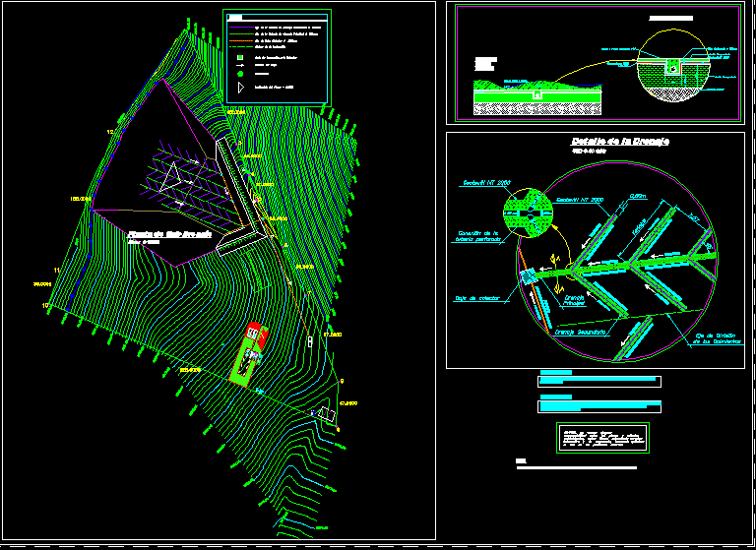Select the purple dashed line sample in the legend

[x=241, y=28]
